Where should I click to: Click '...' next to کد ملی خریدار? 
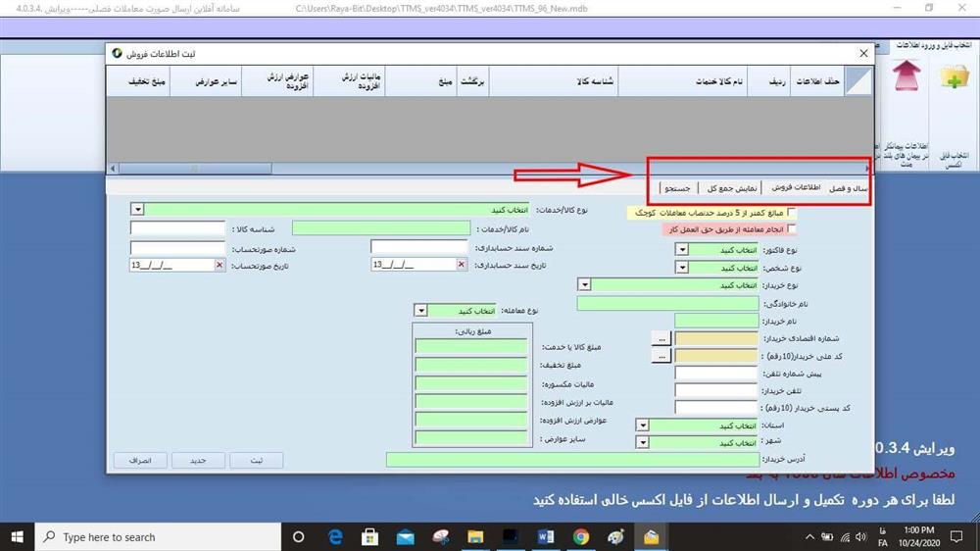[x=661, y=356]
